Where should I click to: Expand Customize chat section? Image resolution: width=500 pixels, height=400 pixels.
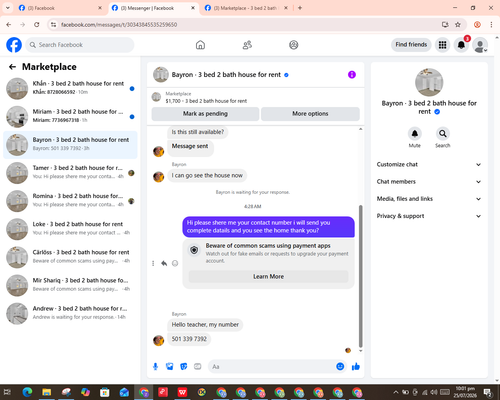pos(429,164)
